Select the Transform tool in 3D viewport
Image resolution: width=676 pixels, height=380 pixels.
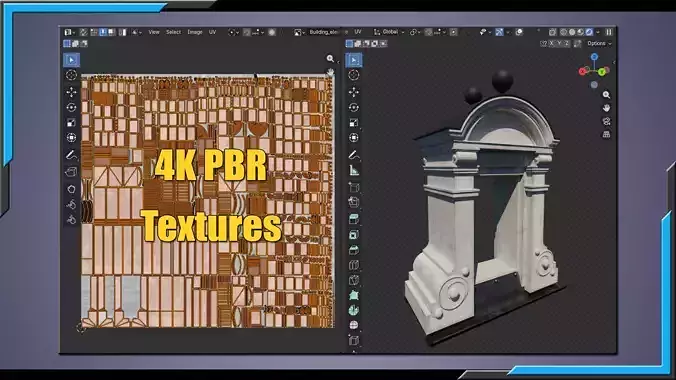pyautogui.click(x=354, y=138)
